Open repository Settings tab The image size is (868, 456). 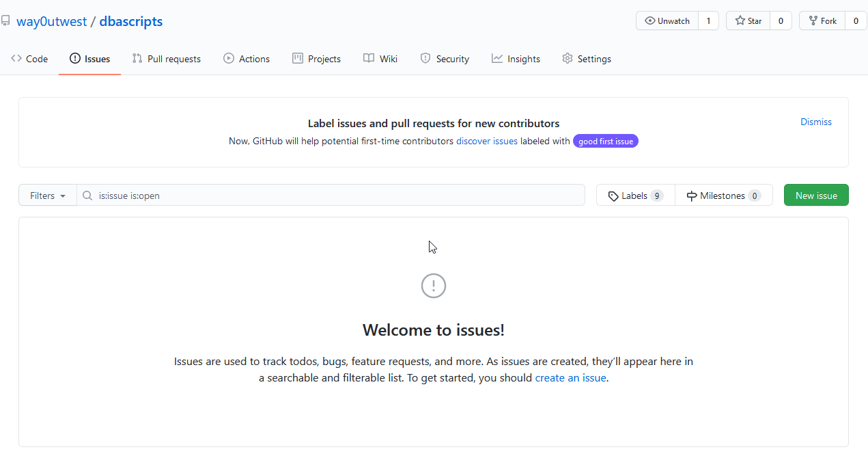(587, 59)
